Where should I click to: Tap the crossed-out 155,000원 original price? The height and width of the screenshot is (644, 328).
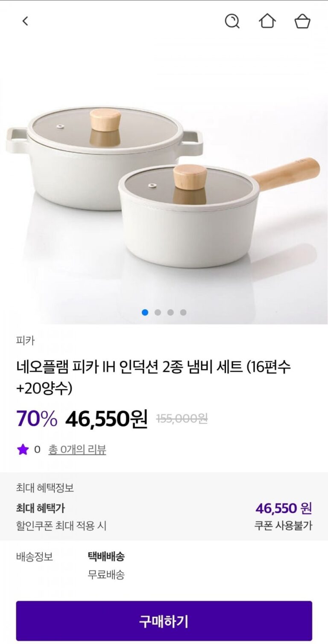(182, 419)
